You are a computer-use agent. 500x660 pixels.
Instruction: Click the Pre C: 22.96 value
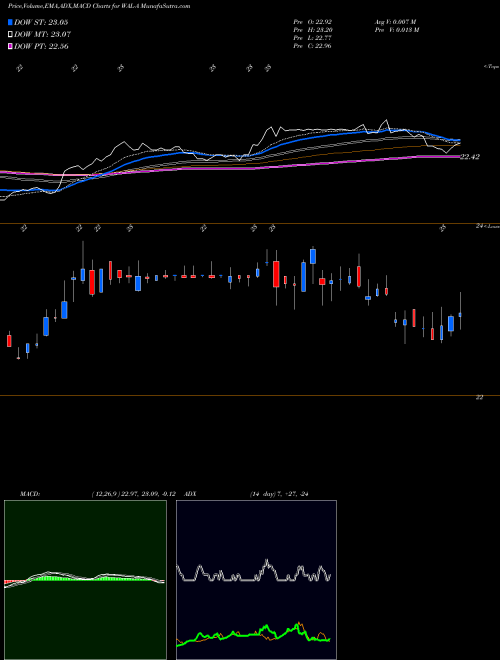[x=312, y=46]
